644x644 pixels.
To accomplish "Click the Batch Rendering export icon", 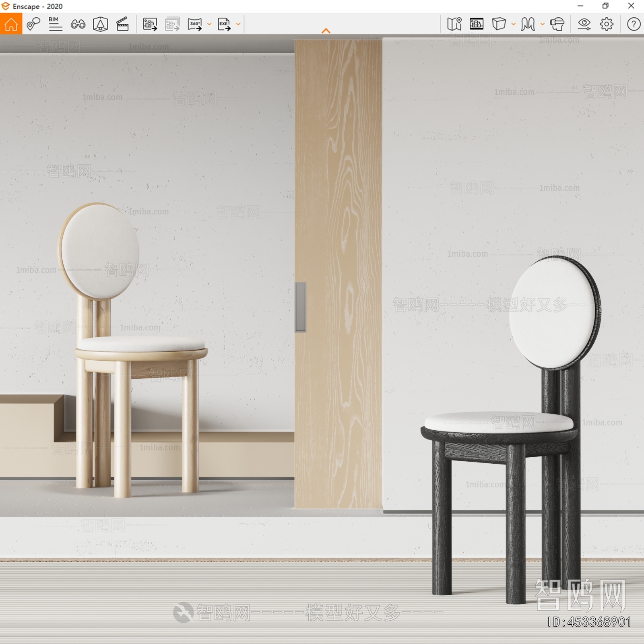I will 172,24.
